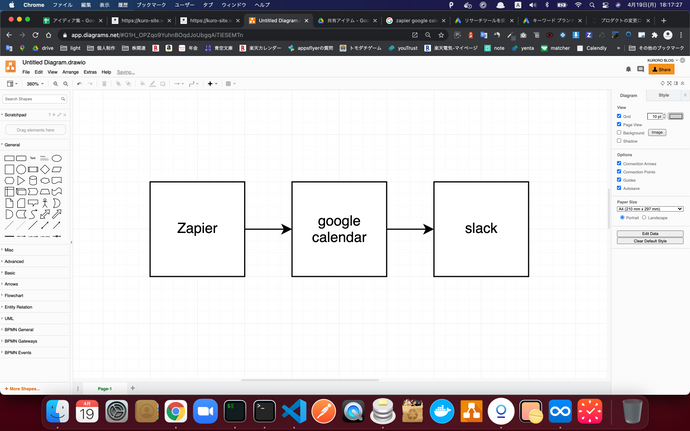Click the Share button
The image size is (690, 431).
click(661, 69)
